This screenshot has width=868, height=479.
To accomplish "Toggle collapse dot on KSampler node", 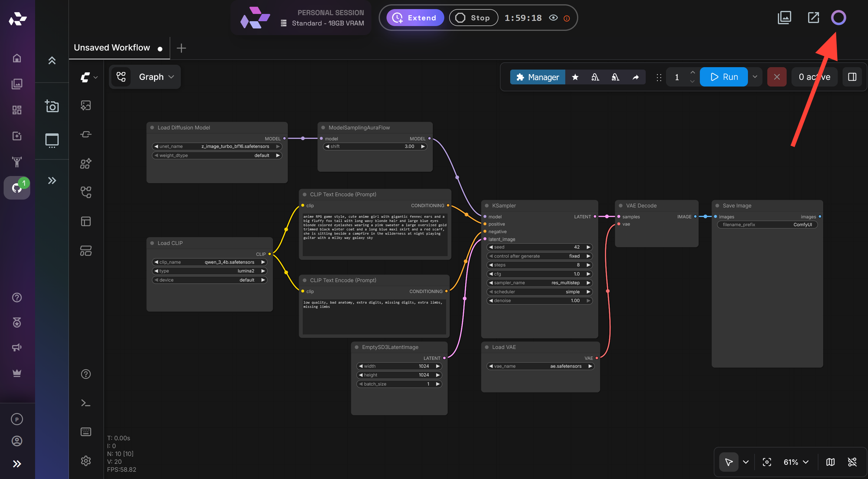I will [487, 206].
